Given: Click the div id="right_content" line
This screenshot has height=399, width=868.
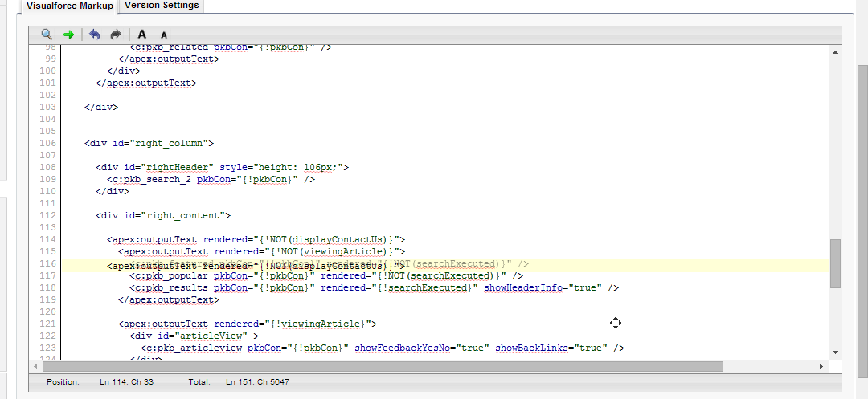Looking at the screenshot, I should pos(162,215).
